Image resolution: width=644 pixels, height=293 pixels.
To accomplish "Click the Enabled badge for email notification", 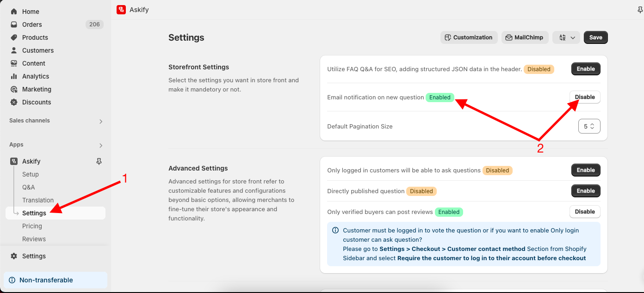I will tap(440, 98).
